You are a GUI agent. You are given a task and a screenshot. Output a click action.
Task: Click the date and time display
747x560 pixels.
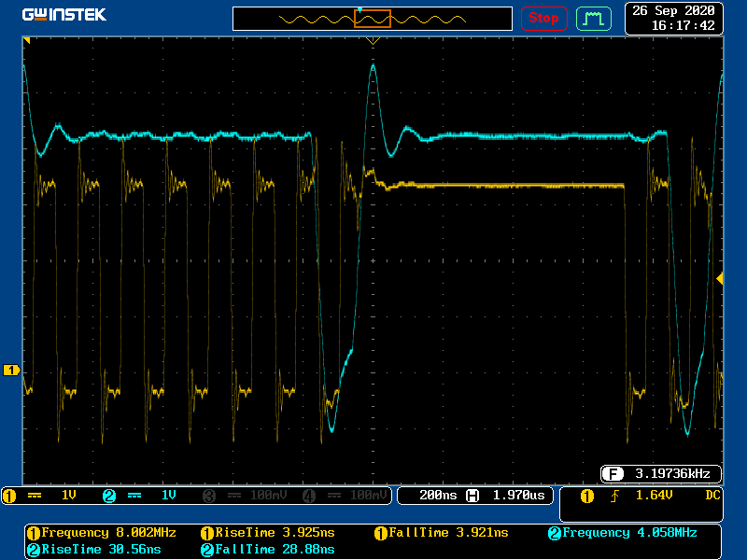(673, 18)
